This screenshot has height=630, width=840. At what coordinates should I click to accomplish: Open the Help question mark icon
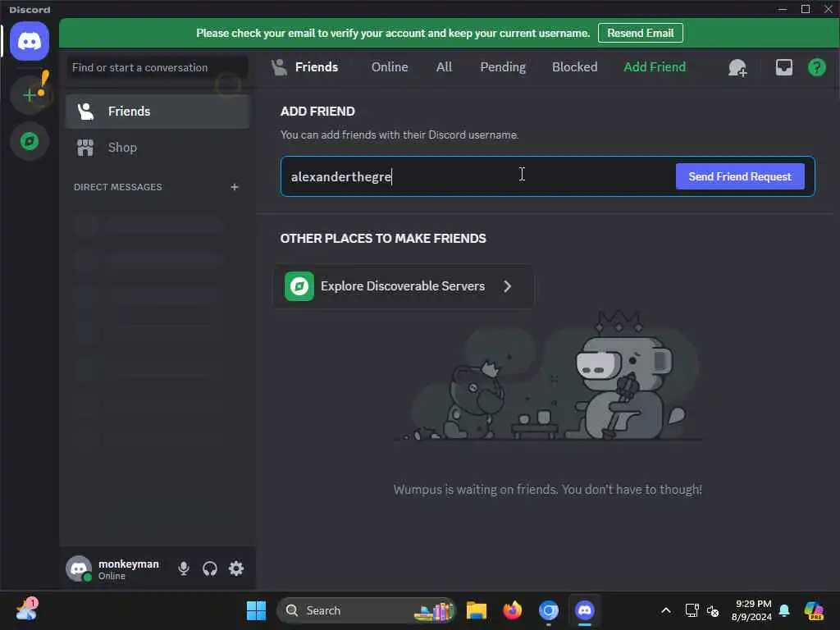(816, 67)
